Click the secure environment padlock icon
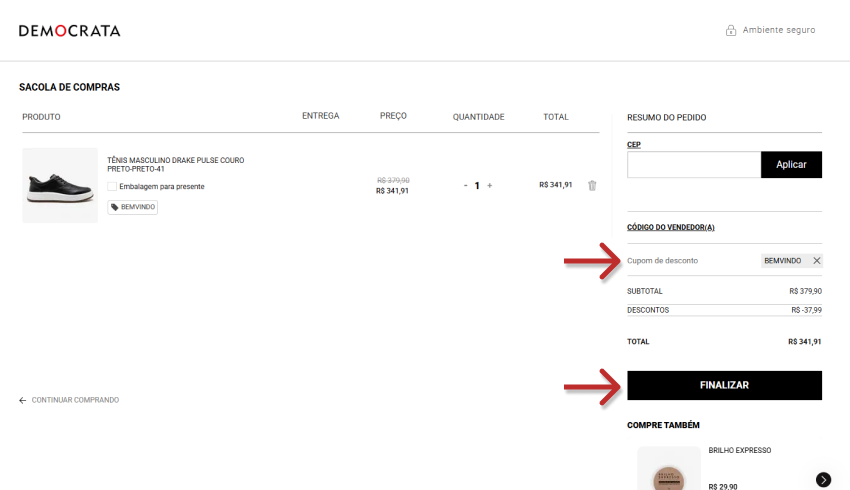 click(731, 30)
